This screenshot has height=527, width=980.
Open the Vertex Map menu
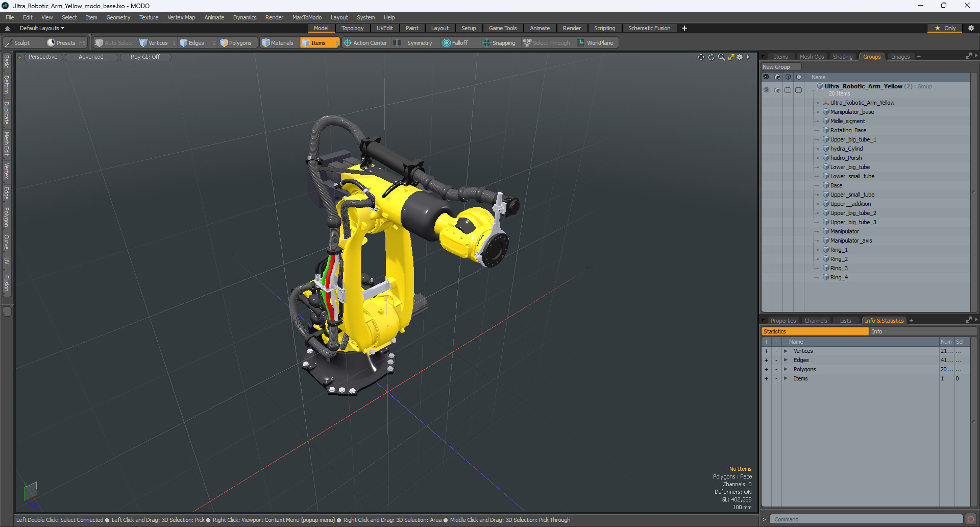pyautogui.click(x=181, y=17)
